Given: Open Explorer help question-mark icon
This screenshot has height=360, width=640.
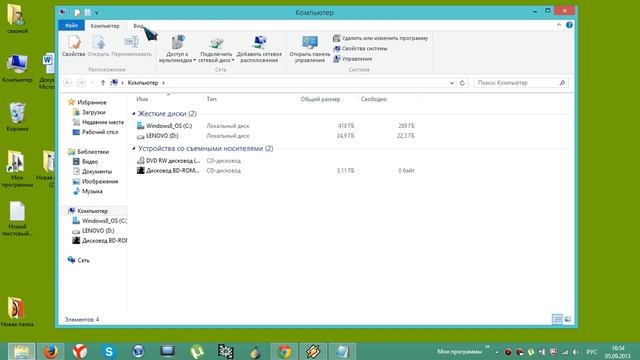Looking at the screenshot, I should (569, 25).
